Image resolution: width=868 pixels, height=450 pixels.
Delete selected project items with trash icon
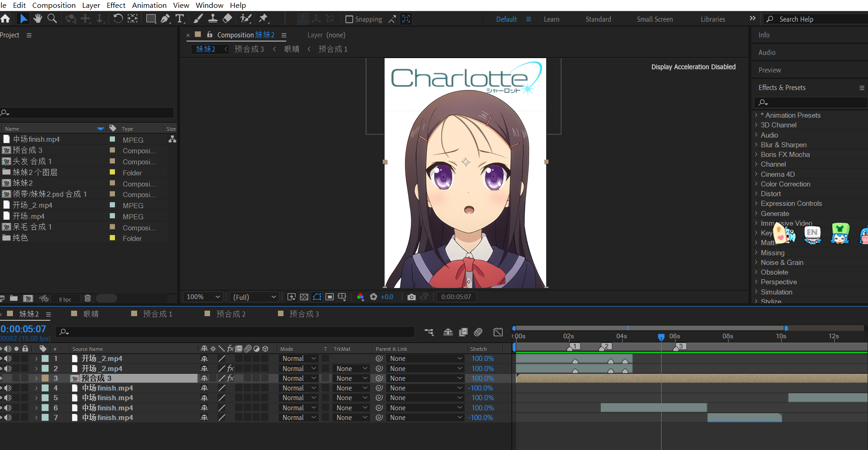(88, 298)
